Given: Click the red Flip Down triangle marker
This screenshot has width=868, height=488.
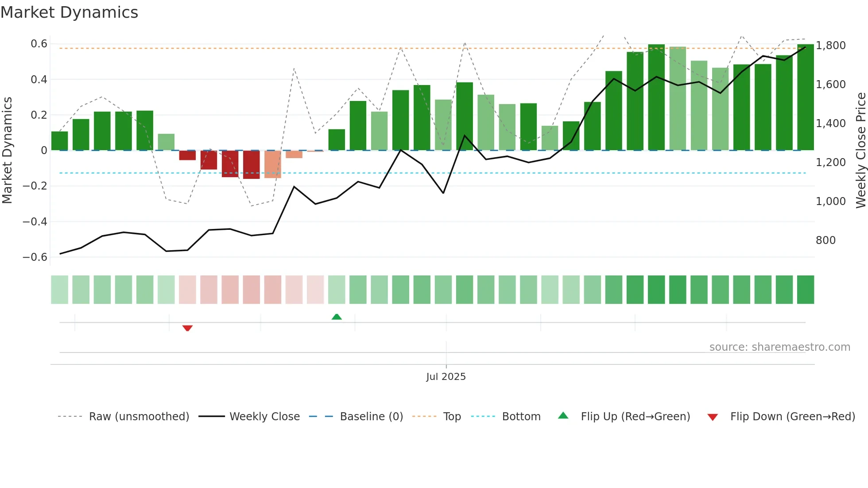Looking at the screenshot, I should pos(187,328).
